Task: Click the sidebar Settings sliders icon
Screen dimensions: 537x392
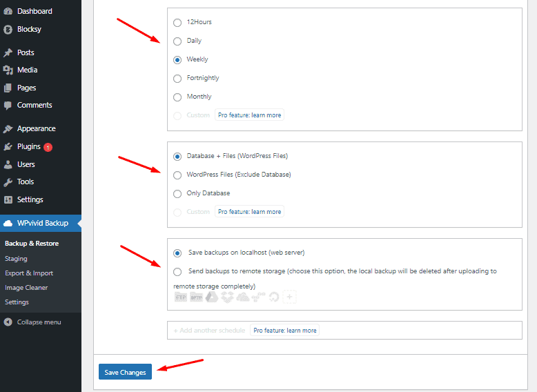Action: 8,199
